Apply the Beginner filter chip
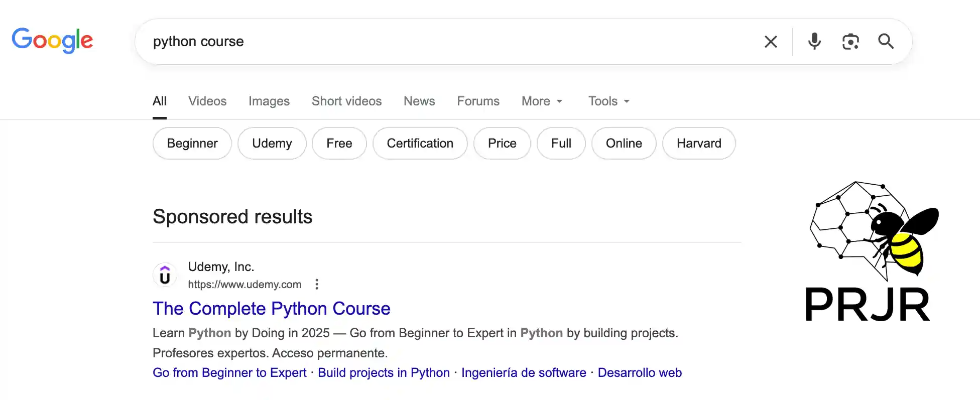The image size is (980, 400). pyautogui.click(x=192, y=144)
